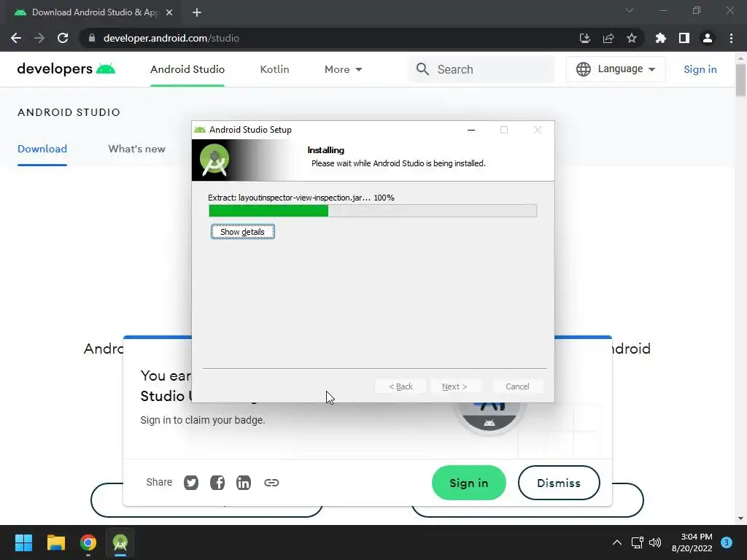Click the Android Studio Setup title icon
The width and height of the screenshot is (747, 560).
point(200,130)
